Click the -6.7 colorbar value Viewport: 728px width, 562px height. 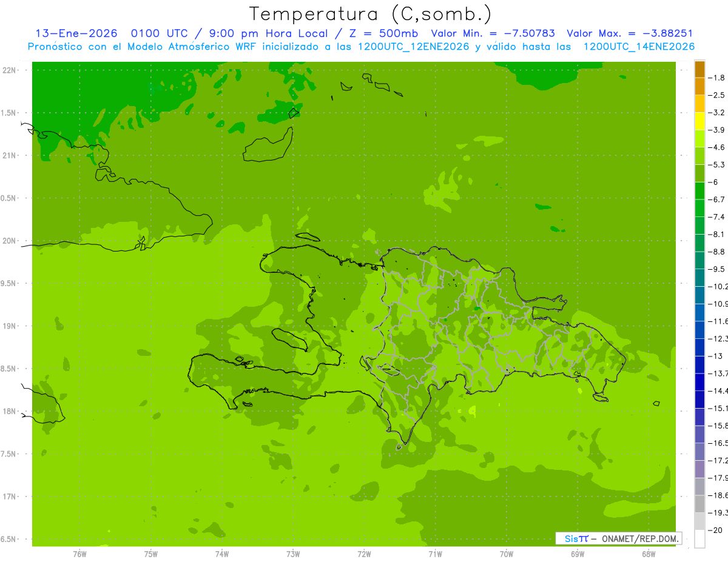click(x=716, y=199)
